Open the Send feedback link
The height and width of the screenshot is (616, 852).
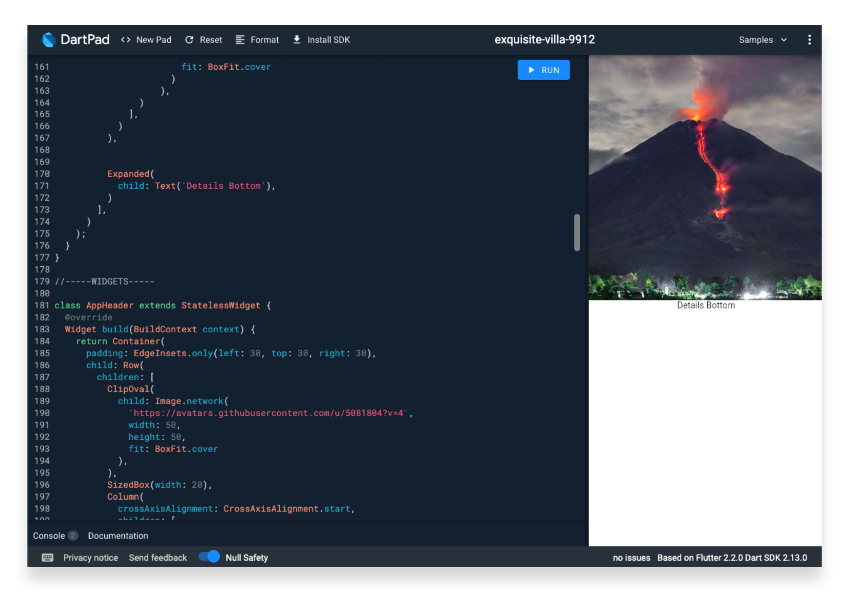point(158,557)
